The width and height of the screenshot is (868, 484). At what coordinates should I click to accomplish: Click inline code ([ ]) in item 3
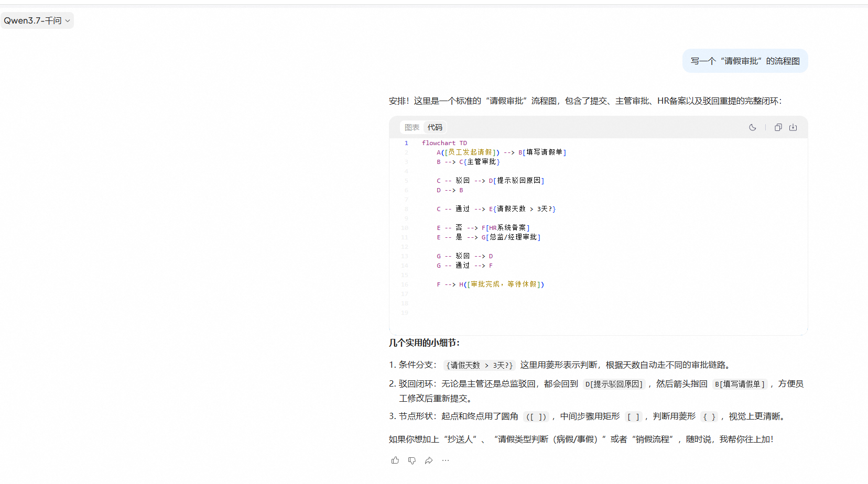536,416
